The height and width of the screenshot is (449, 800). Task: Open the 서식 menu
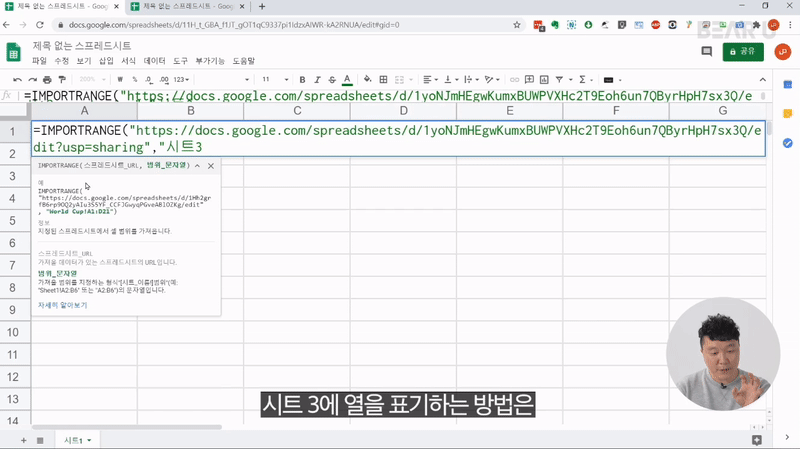click(x=129, y=61)
